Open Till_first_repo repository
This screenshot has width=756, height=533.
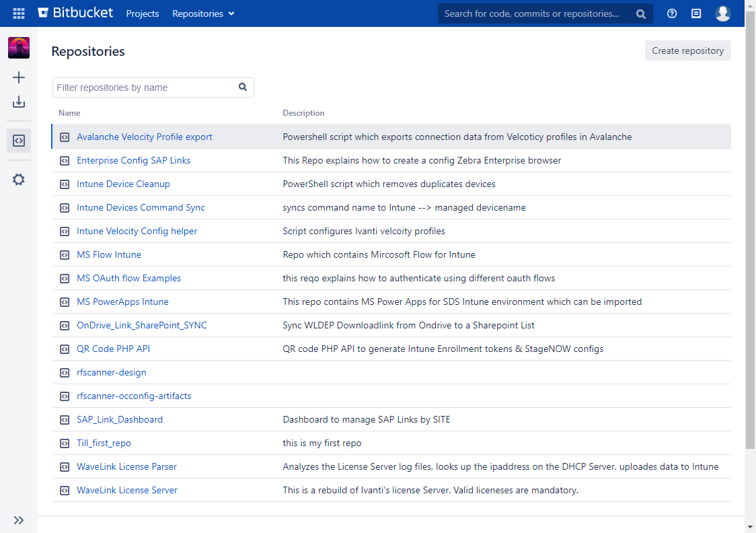pos(104,443)
